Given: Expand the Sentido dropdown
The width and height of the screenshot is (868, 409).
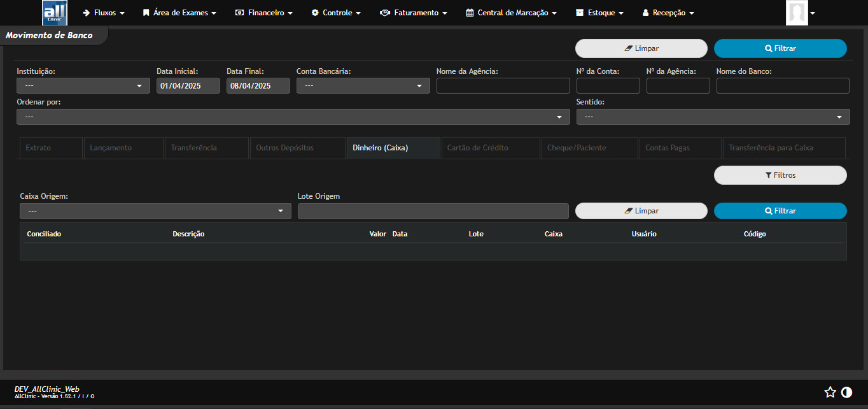Looking at the screenshot, I should pos(712,117).
